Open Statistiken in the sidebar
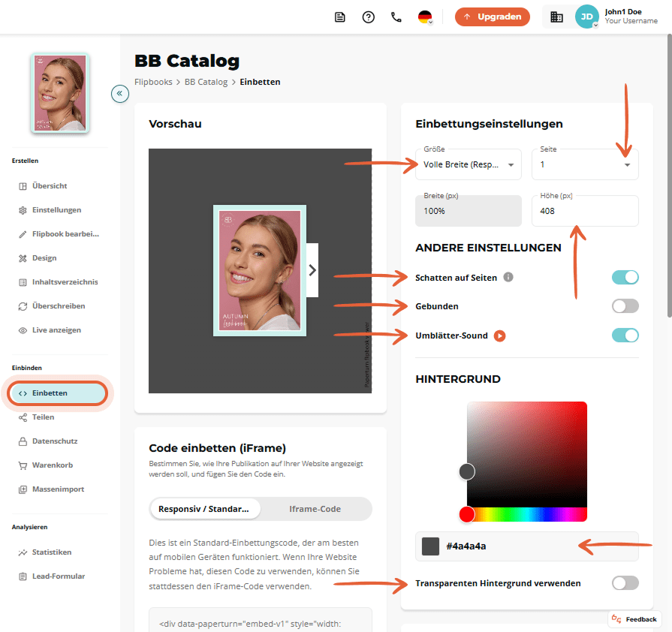The height and width of the screenshot is (632, 672). click(51, 552)
